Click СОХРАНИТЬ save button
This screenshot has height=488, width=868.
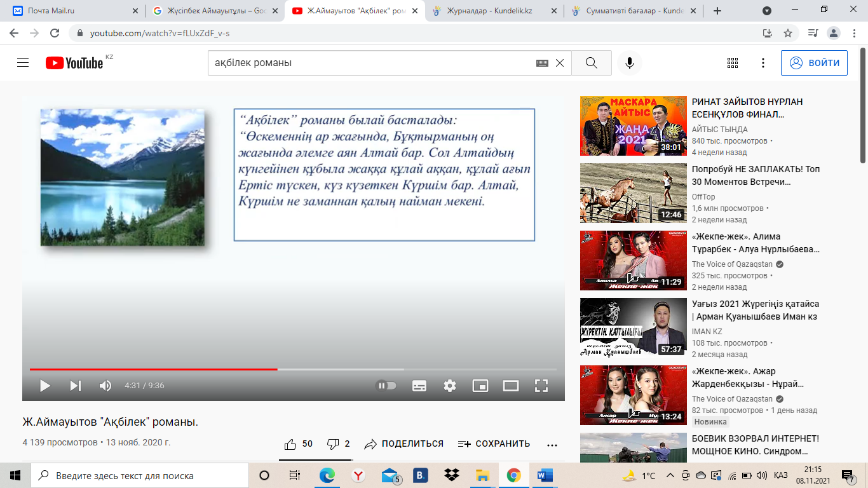(494, 444)
